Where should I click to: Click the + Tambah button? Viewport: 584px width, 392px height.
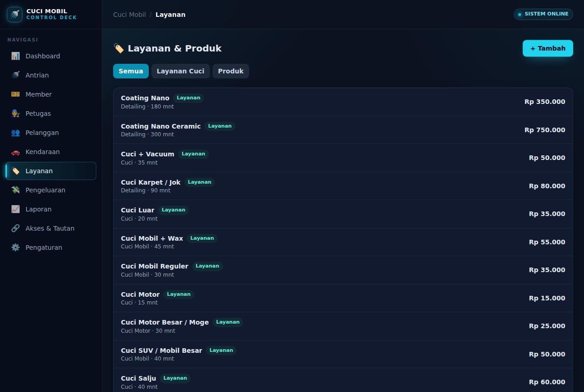[x=547, y=48]
